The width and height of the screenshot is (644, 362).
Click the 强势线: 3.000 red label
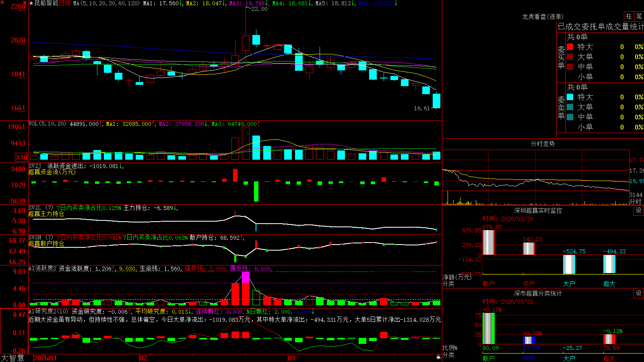[206, 268]
